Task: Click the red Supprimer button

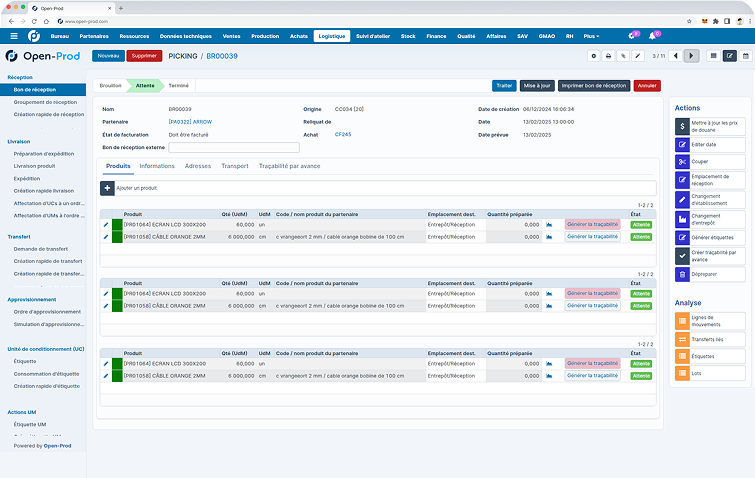Action: (144, 56)
